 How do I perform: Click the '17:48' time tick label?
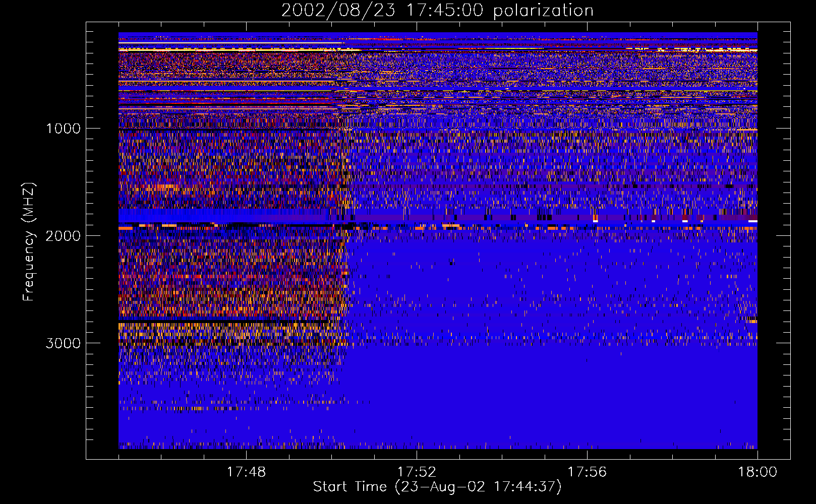[x=246, y=472]
